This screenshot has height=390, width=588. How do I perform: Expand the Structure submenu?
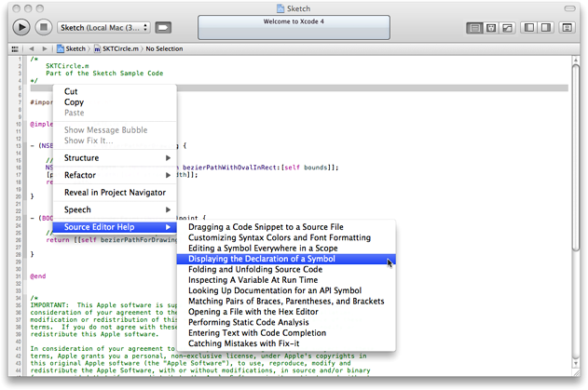point(115,157)
